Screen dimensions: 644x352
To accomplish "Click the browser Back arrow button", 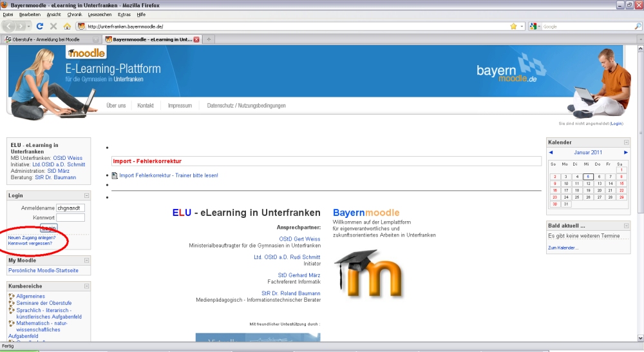I will tap(9, 26).
